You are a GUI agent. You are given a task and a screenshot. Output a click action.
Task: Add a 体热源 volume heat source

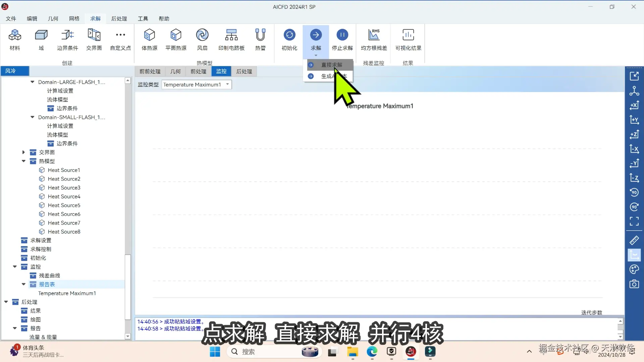tap(149, 35)
